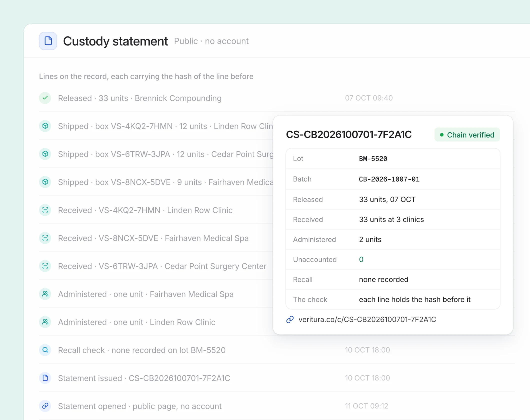Click the Public · no account label

211,41
